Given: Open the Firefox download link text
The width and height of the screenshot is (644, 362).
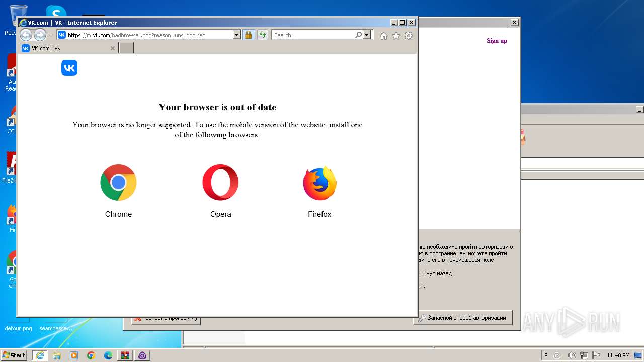Looking at the screenshot, I should coord(319,214).
